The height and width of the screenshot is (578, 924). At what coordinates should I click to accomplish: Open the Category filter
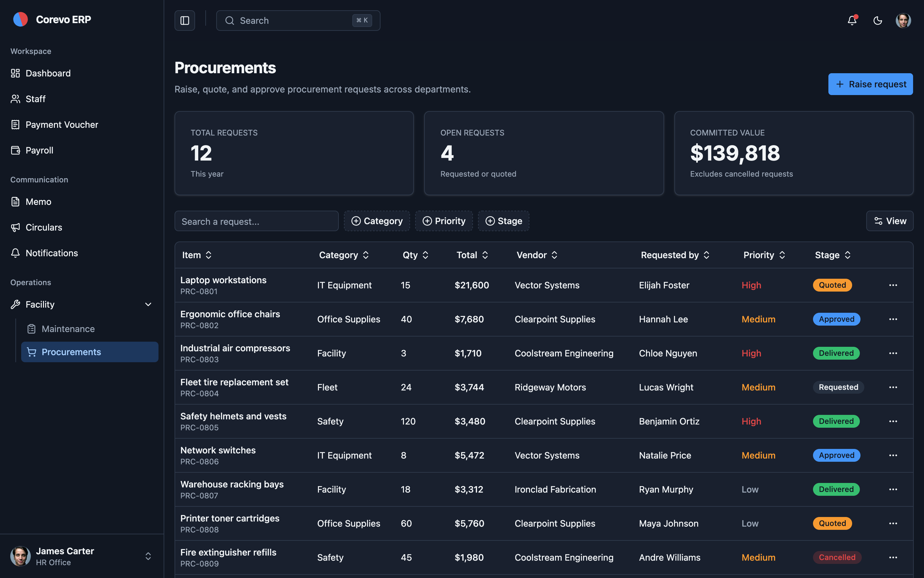pyautogui.click(x=377, y=221)
